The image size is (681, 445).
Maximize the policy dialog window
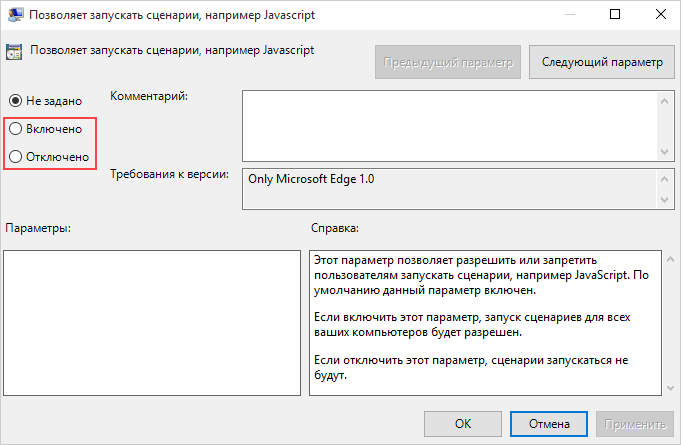(614, 15)
